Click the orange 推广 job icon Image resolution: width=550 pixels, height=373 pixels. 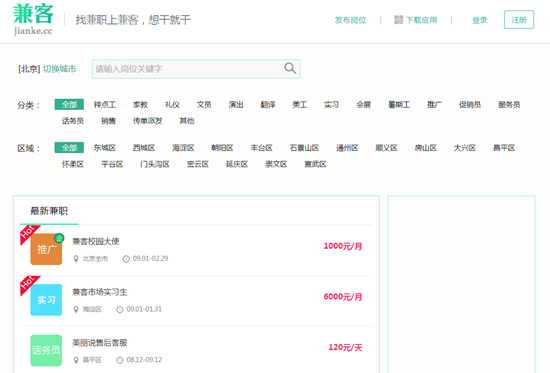(46, 249)
